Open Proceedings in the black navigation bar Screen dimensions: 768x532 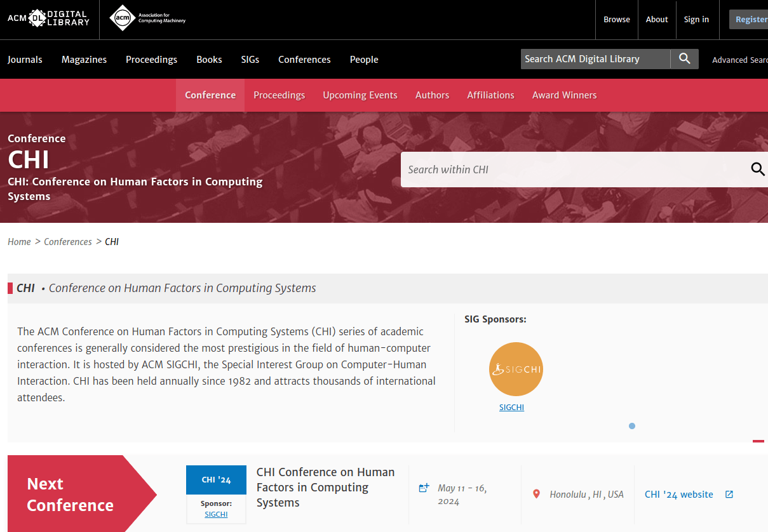(151, 59)
